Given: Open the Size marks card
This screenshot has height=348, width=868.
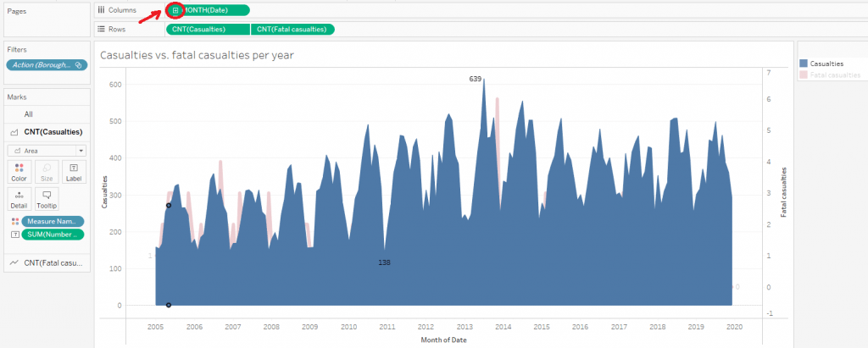Looking at the screenshot, I should (47, 172).
